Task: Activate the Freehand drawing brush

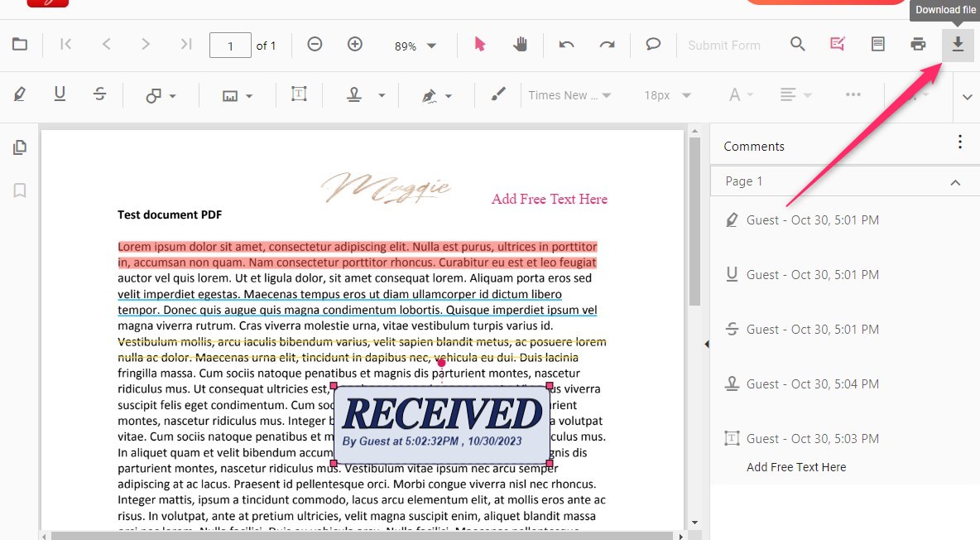Action: (x=497, y=94)
